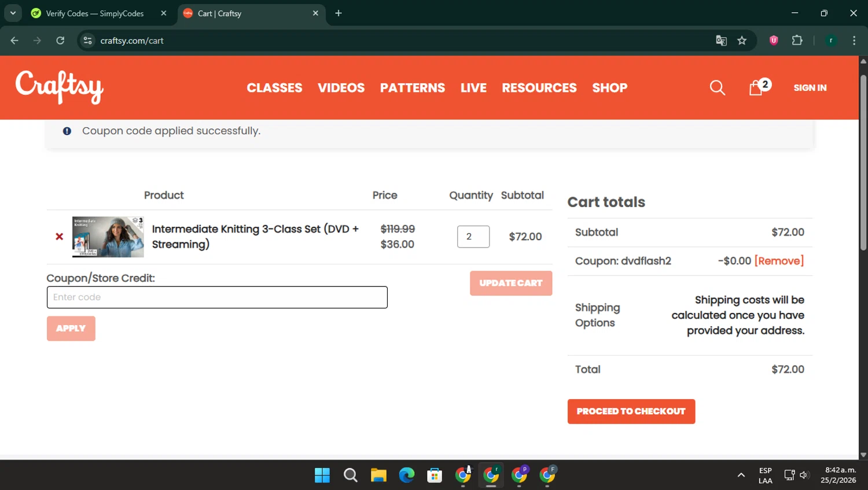The height and width of the screenshot is (490, 868).
Task: Bookmark this page with the star icon
Action: pos(742,40)
